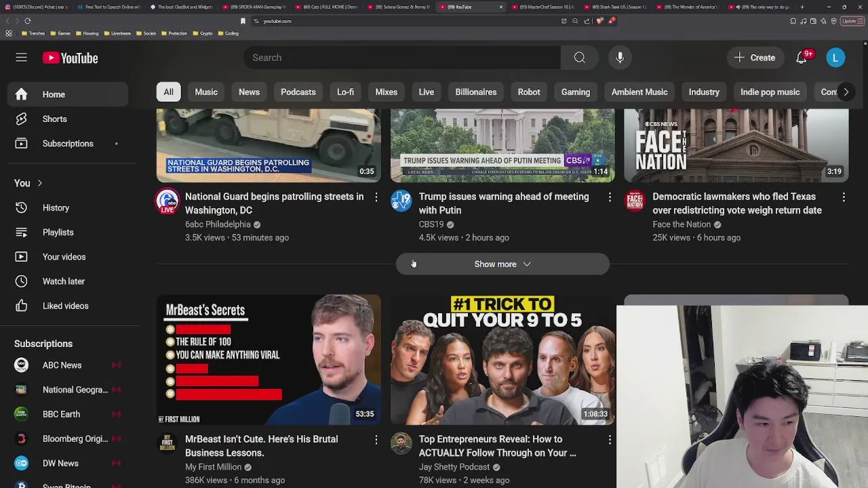Select the Ambient Music filter chip

click(639, 92)
